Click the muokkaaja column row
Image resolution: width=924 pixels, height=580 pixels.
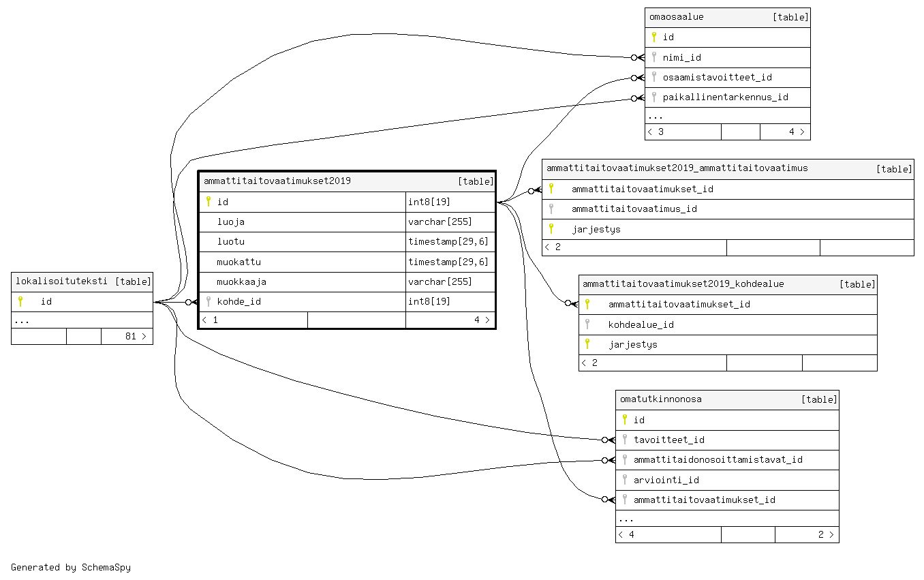[242, 281]
